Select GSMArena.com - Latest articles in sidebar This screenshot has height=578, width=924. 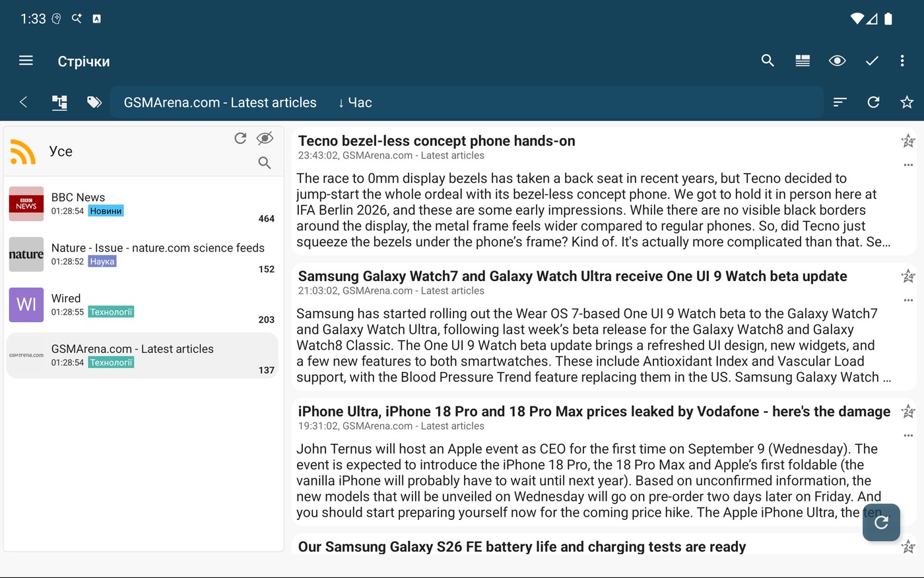point(143,356)
